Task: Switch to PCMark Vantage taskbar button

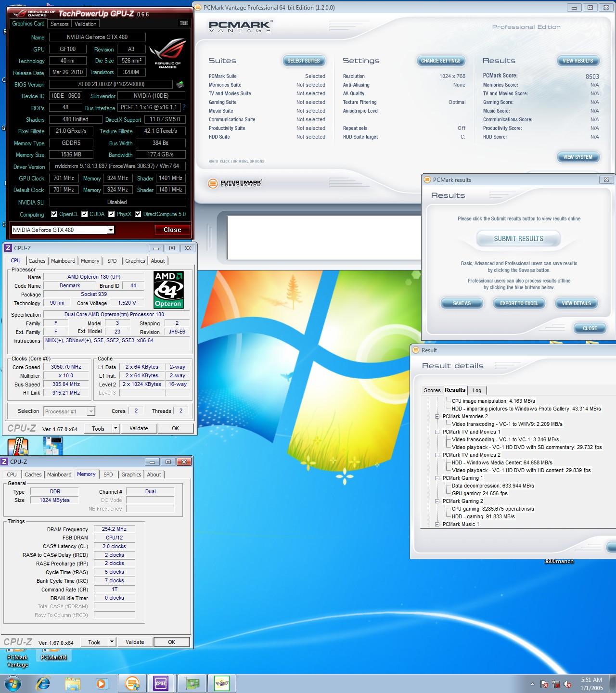Action: coord(132,683)
